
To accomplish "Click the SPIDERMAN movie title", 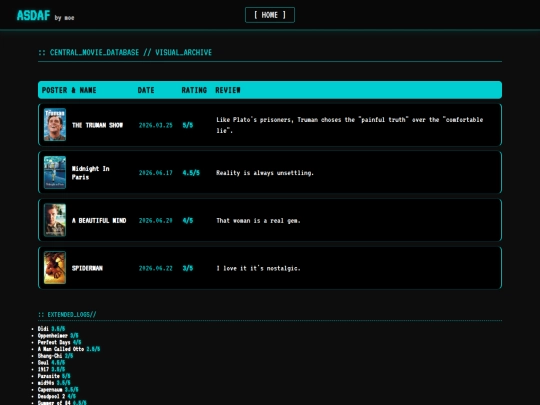I will (87, 268).
